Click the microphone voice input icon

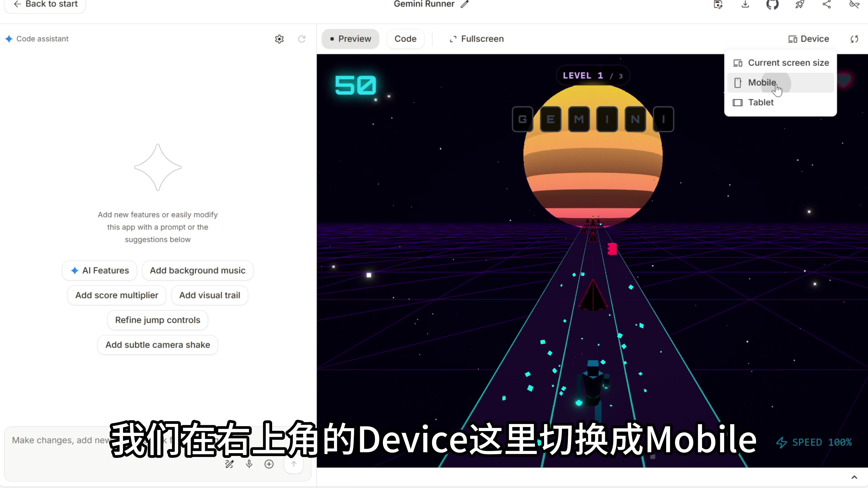tap(249, 464)
